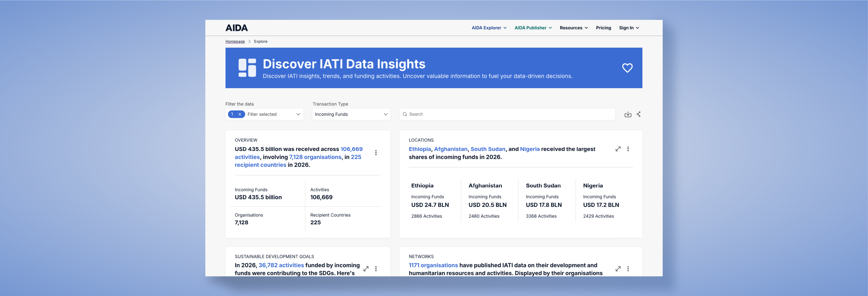Click the AIDA logo
The height and width of the screenshot is (296, 868).
[237, 28]
